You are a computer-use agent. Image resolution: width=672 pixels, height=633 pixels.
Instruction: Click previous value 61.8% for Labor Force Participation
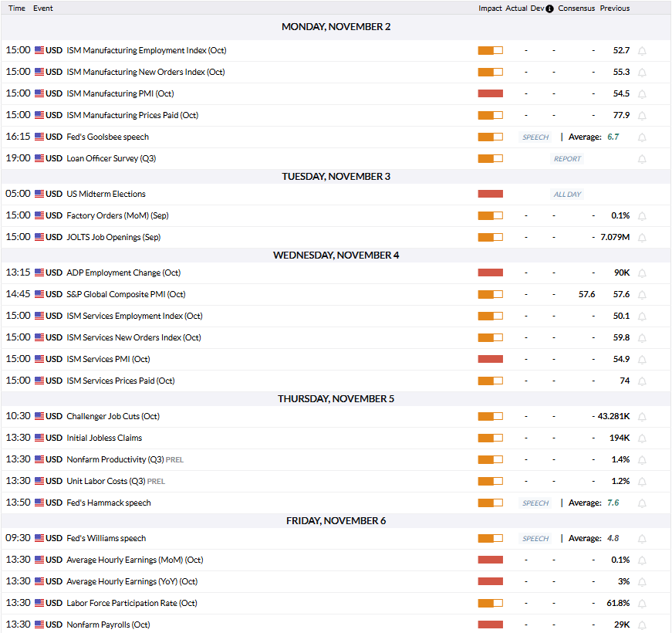pyautogui.click(x=618, y=603)
